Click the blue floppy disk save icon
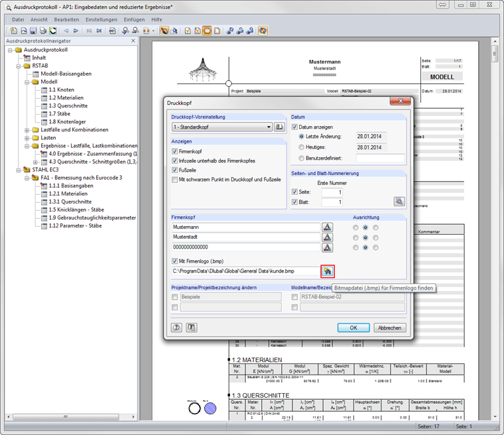The width and height of the screenshot is (504, 435). [x=33, y=31]
